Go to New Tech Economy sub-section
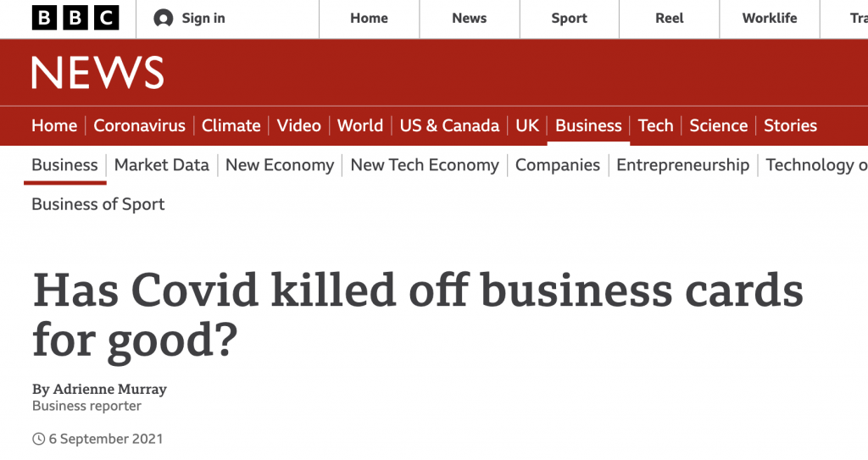Image resolution: width=868 pixels, height=460 pixels. point(425,165)
